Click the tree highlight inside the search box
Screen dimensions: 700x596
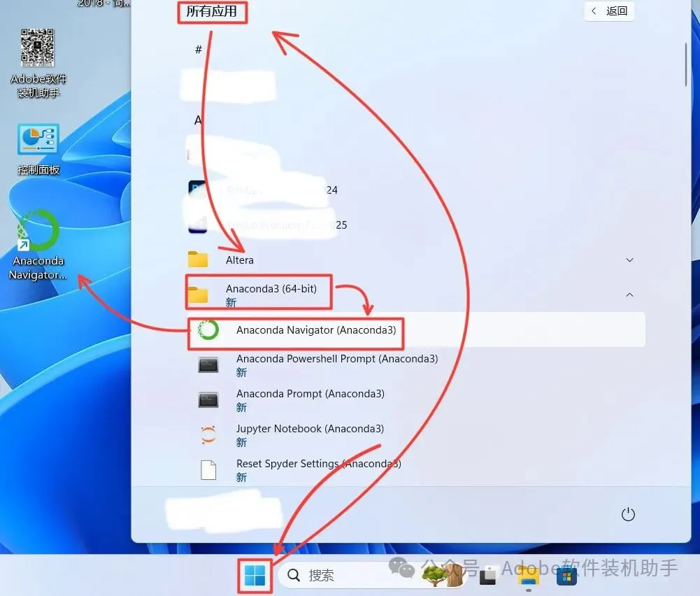(x=442, y=574)
